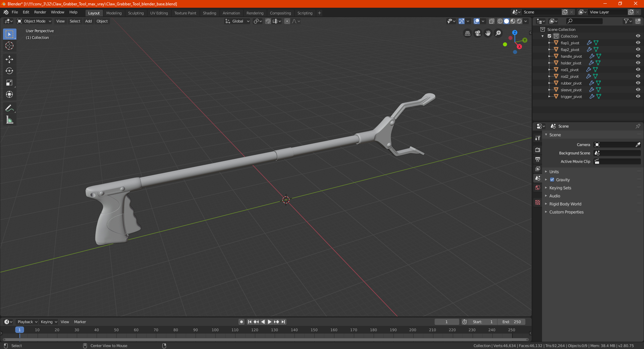
Task: Expand the Custom Properties panel
Action: coord(566,212)
